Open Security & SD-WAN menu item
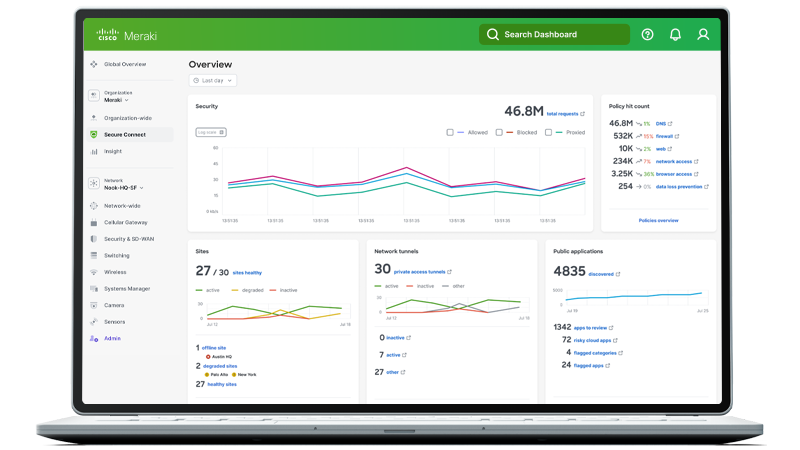This screenshot has width=800, height=450. [x=129, y=239]
